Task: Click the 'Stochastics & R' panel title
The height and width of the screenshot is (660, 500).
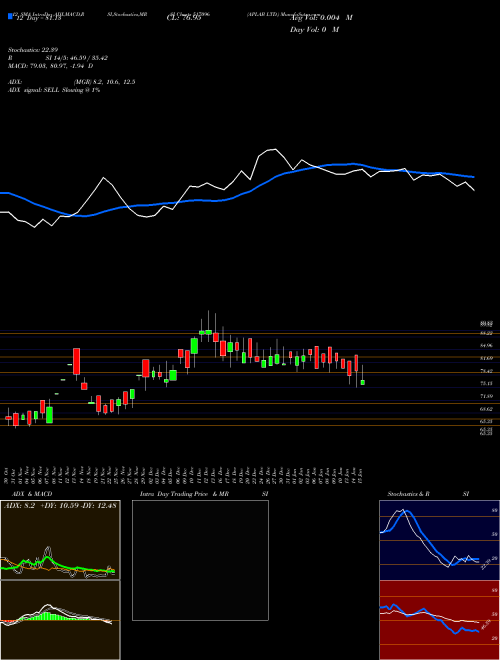Action: 409,494
